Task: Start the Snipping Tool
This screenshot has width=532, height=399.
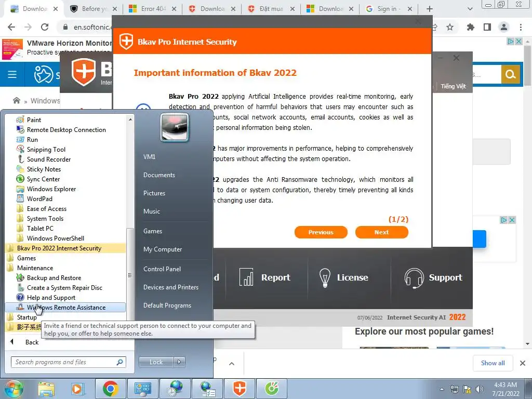Action: 46,149
